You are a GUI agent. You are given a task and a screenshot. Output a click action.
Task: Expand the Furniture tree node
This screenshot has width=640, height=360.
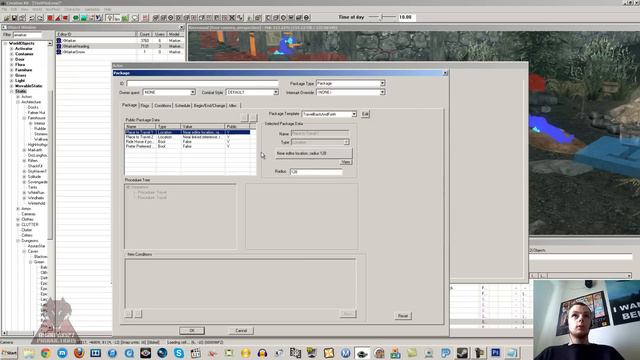tap(12, 70)
